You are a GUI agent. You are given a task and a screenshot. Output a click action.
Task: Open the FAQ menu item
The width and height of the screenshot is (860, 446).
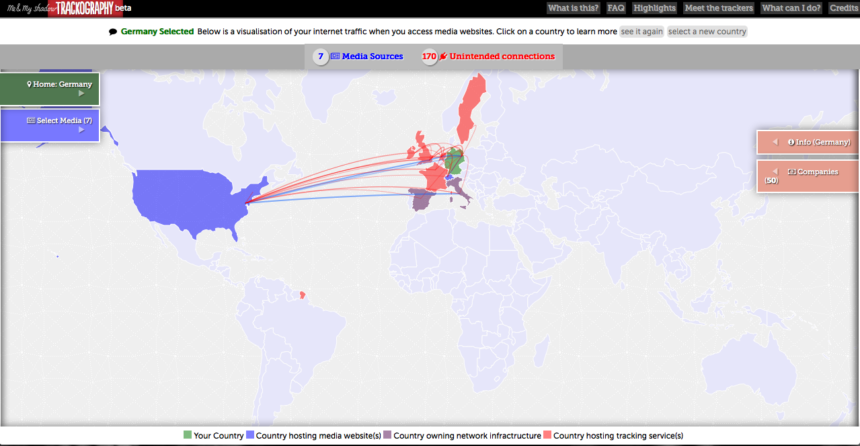point(616,8)
